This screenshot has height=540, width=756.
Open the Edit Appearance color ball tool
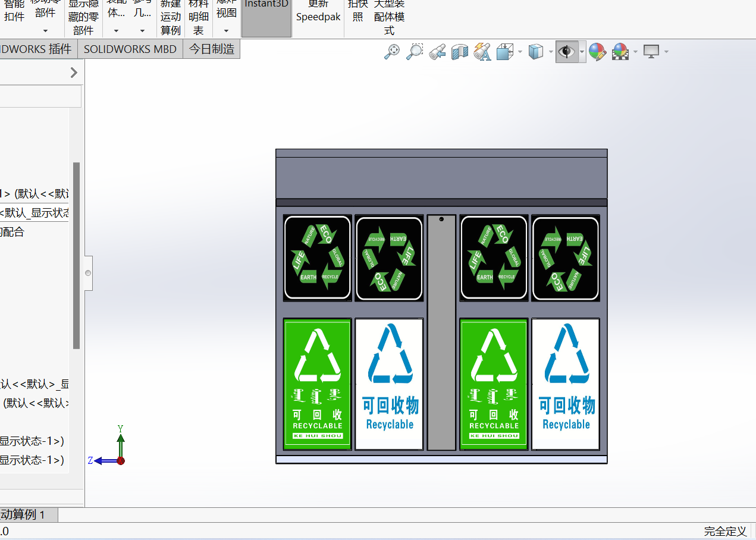(597, 52)
